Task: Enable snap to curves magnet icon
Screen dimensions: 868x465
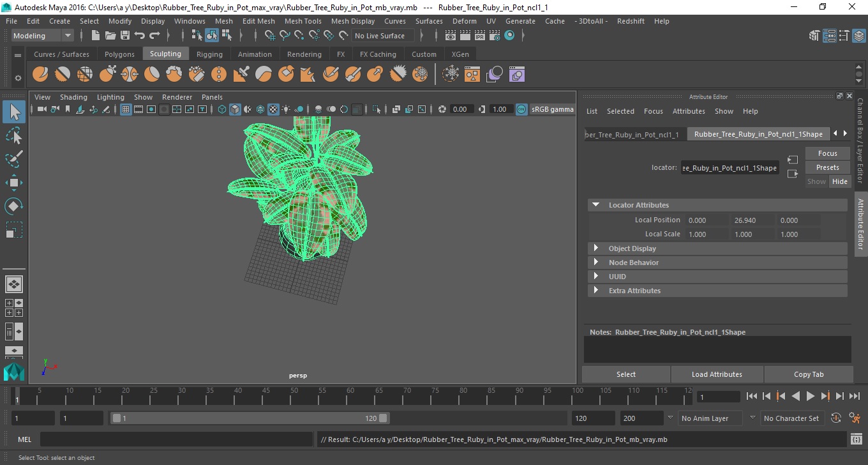Action: coord(284,36)
